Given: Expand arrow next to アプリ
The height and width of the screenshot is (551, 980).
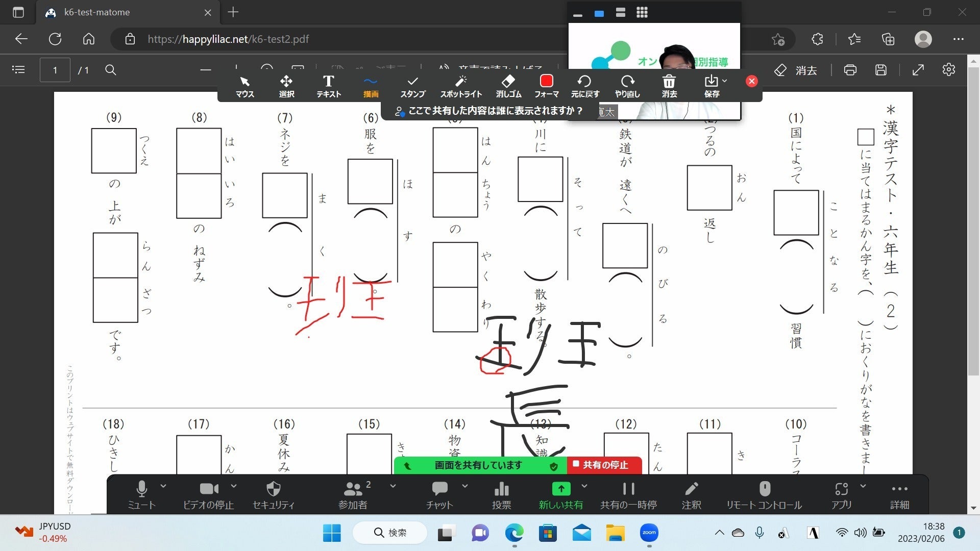Looking at the screenshot, I should click(863, 486).
